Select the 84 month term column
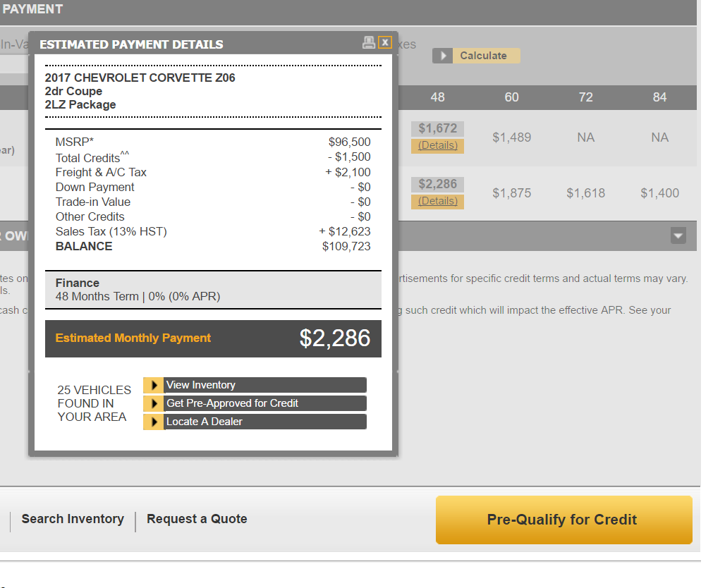Screen dimensions: 713x588 (x=659, y=97)
